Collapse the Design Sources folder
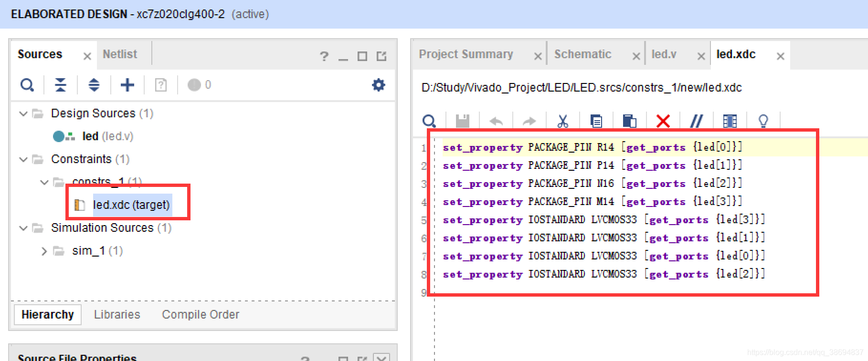Image resolution: width=868 pixels, height=361 pixels. (x=23, y=113)
